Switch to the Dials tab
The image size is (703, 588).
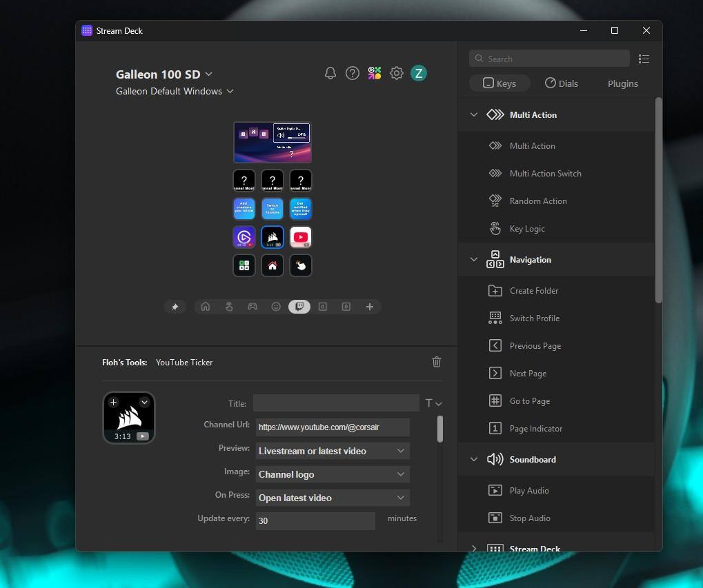coord(562,83)
